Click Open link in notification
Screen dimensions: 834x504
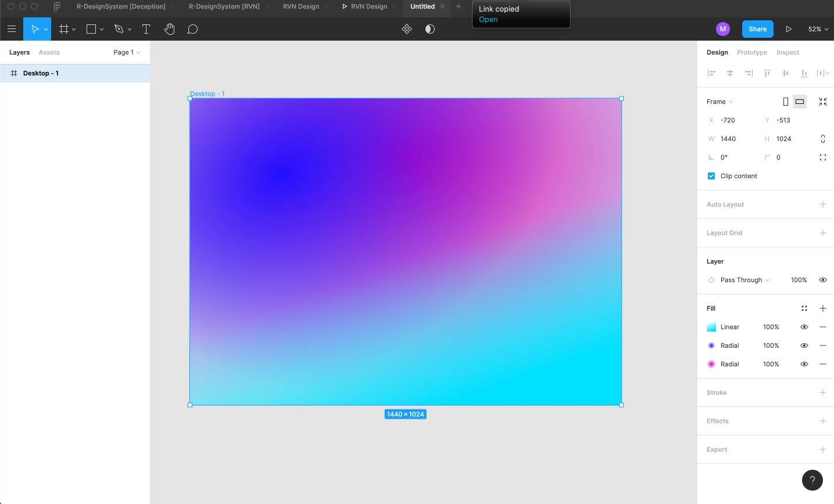tap(488, 19)
